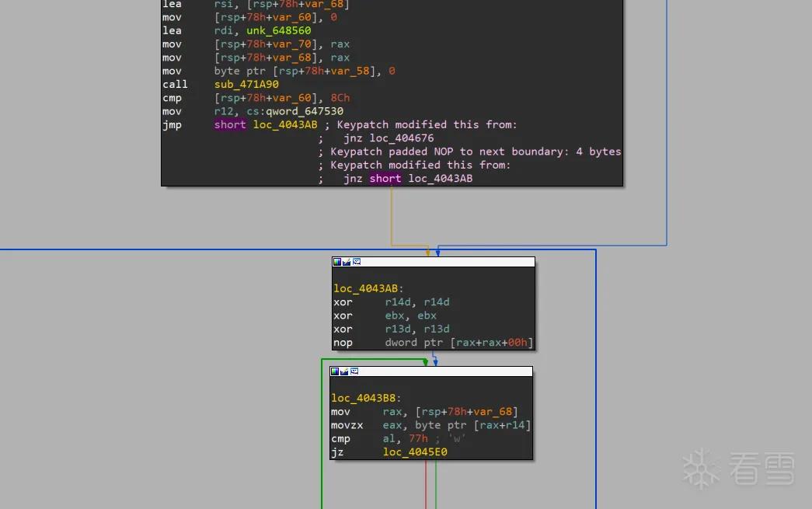Select the loc_4043B8: label line

click(366, 398)
